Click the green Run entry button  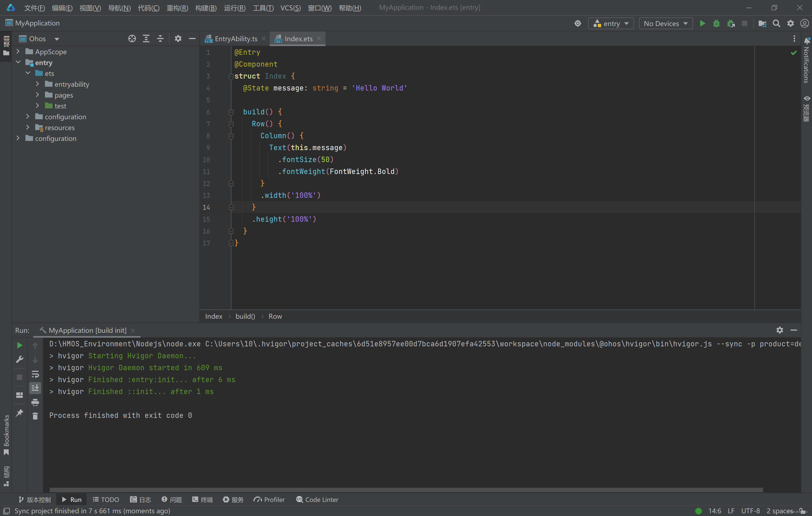click(702, 23)
